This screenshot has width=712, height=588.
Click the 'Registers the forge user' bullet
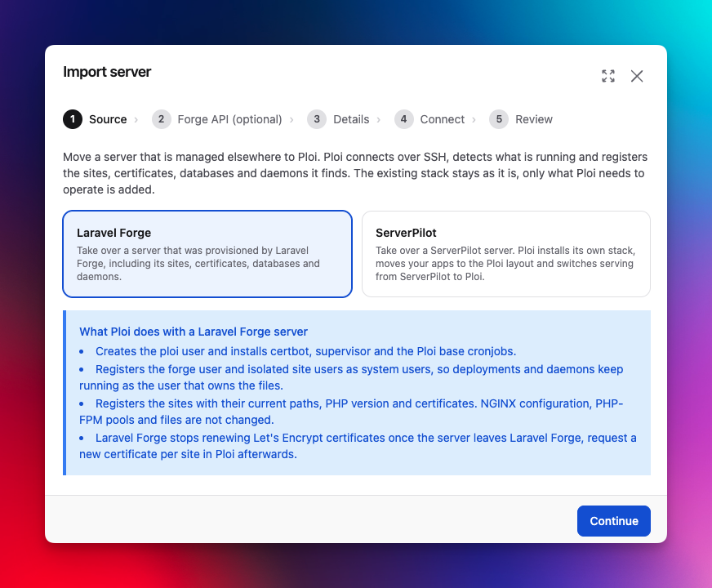(351, 377)
